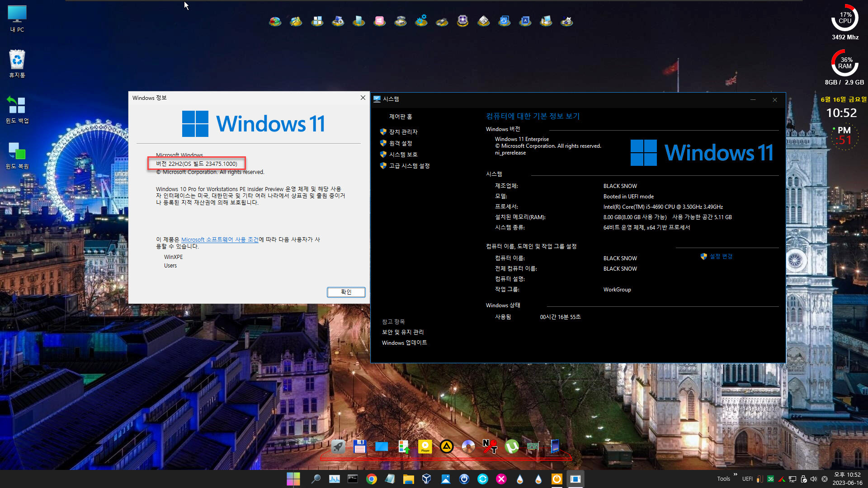This screenshot has height=488, width=868.
Task: Click the green circuit card dock icon
Action: (533, 446)
